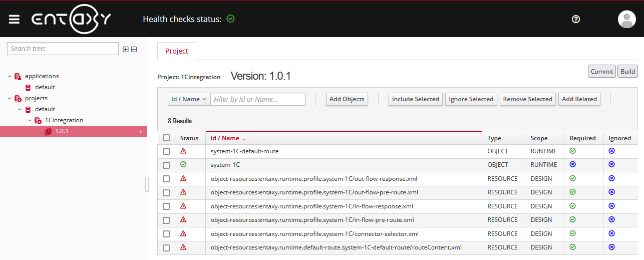Switch to the Project tab
Viewport: 644px width, 260px height.
(x=177, y=51)
